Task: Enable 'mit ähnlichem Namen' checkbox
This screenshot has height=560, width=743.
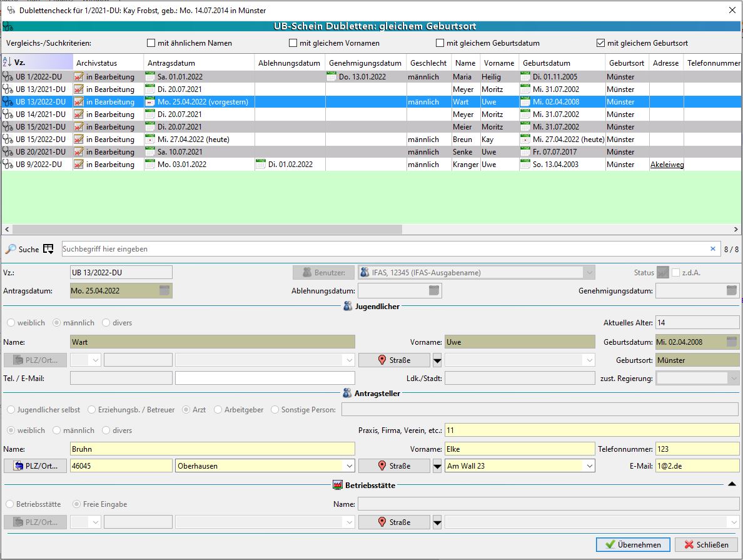Action: pos(151,43)
